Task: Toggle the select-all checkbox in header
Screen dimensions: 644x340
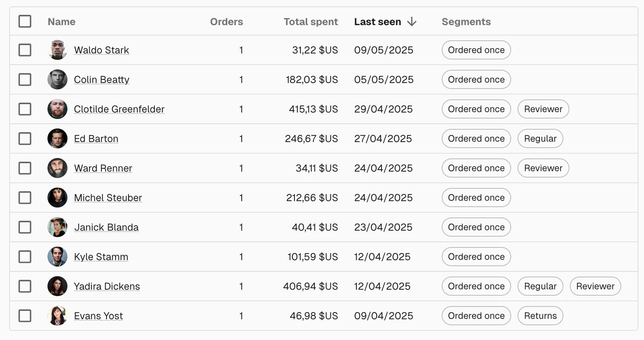Action: 25,22
